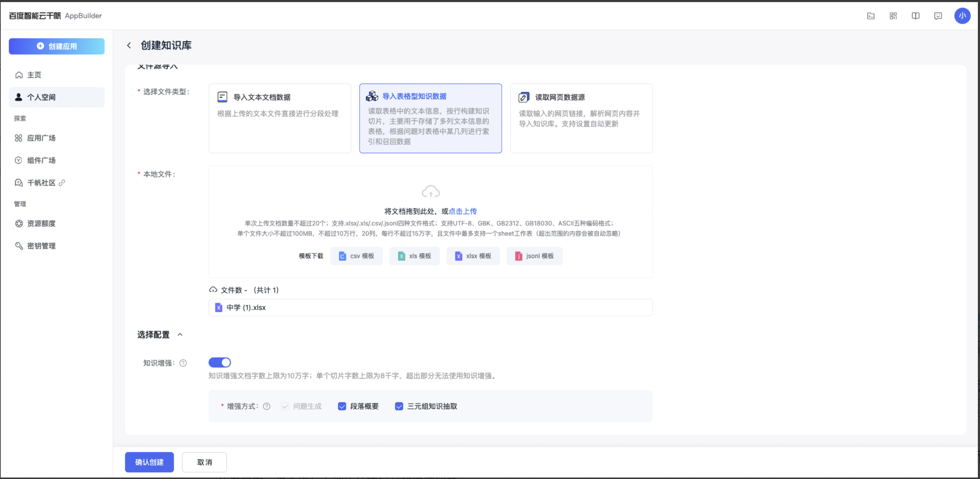Click the help icon beside 增强方式
The width and height of the screenshot is (980, 479).
(x=267, y=407)
